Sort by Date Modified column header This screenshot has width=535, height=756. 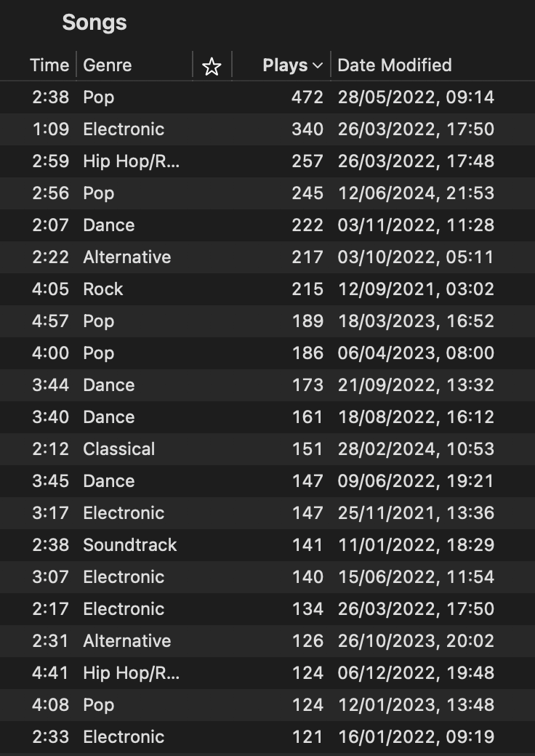[x=395, y=65]
